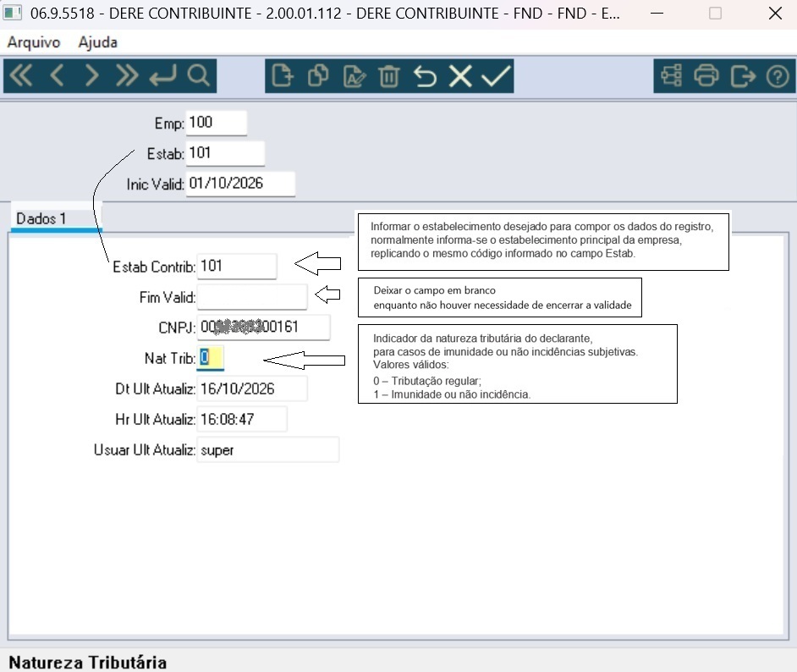Select the Nat Trib field
Screen dimensions: 797x672
click(210, 358)
